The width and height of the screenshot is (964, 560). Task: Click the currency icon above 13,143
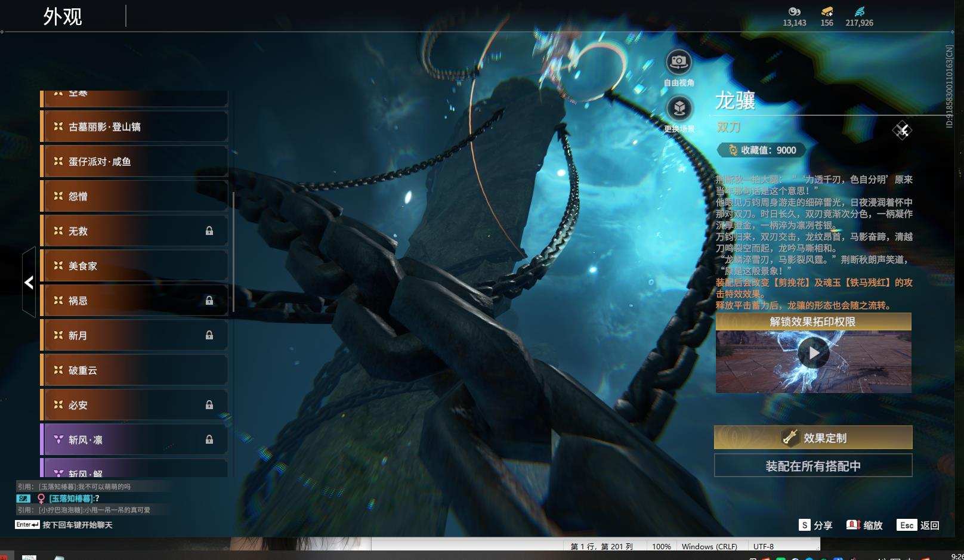tap(794, 11)
